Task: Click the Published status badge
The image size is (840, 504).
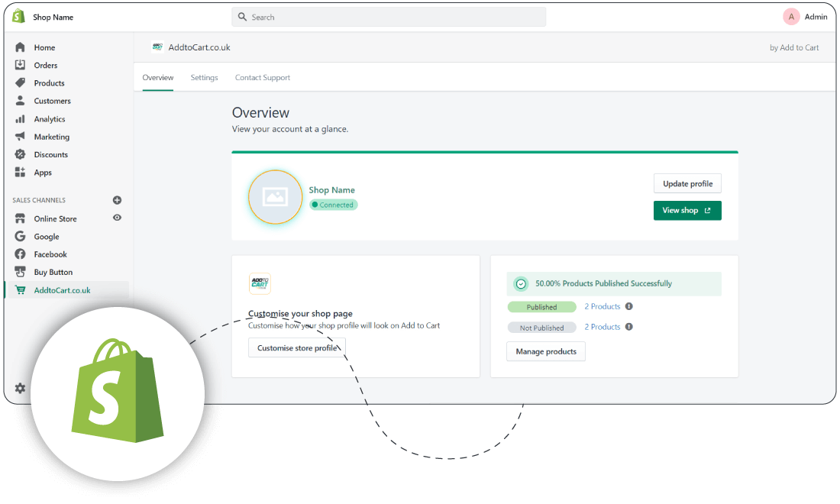Action: click(x=541, y=308)
